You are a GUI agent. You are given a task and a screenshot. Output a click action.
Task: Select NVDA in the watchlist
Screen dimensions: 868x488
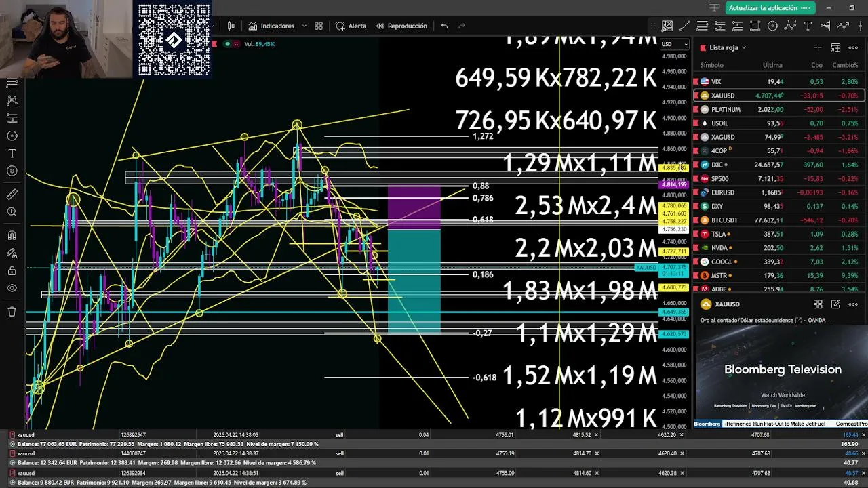click(x=778, y=248)
